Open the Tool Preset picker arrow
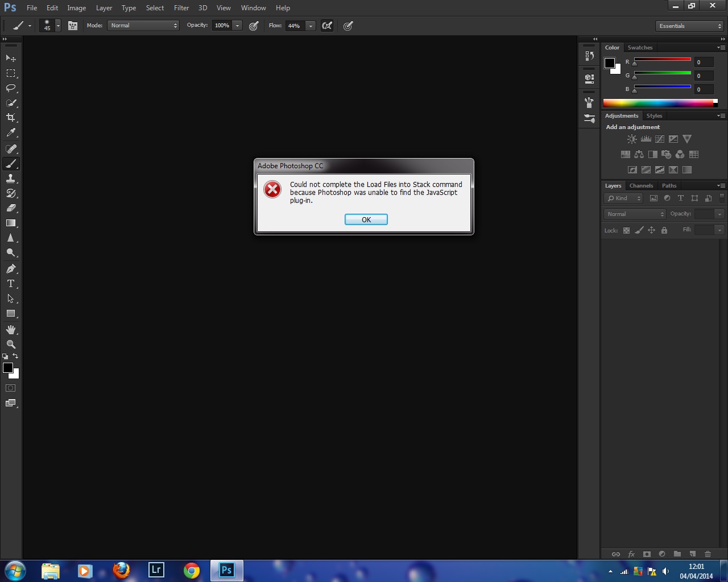The image size is (728, 582). coord(30,26)
